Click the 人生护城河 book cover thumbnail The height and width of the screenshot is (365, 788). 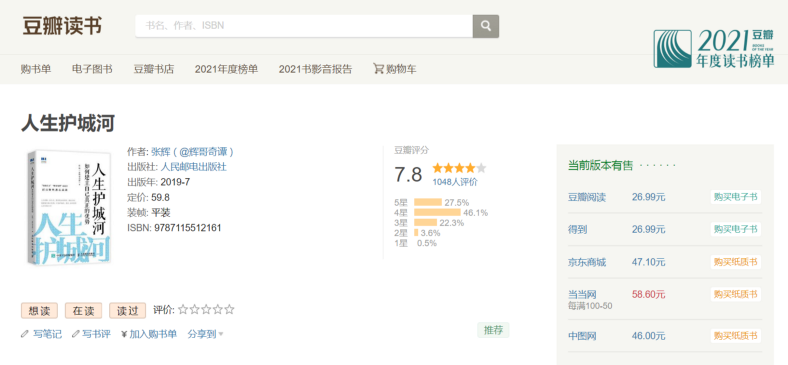pos(69,207)
